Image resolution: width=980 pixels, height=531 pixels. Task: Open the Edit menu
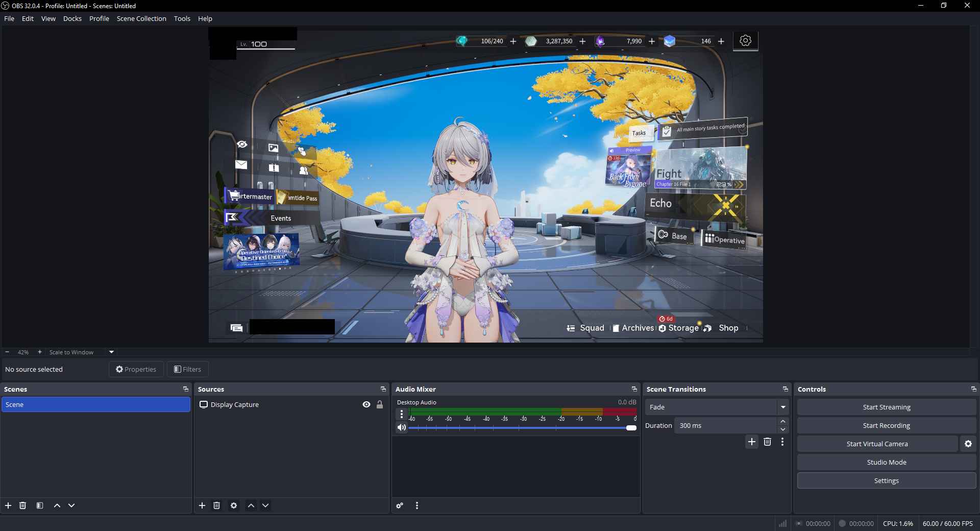(28, 18)
